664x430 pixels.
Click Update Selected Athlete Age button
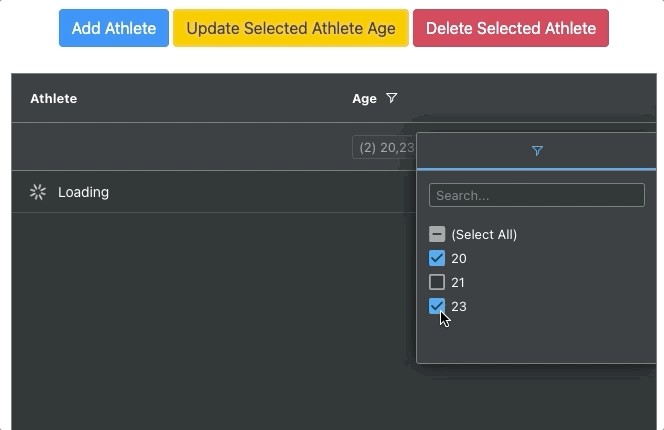pos(291,28)
